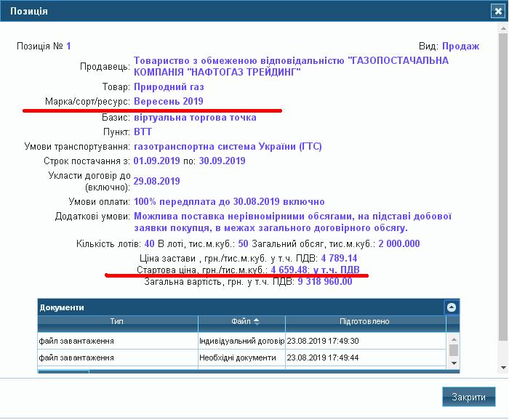
Task: Click the Природний газ product value
Action: point(169,87)
